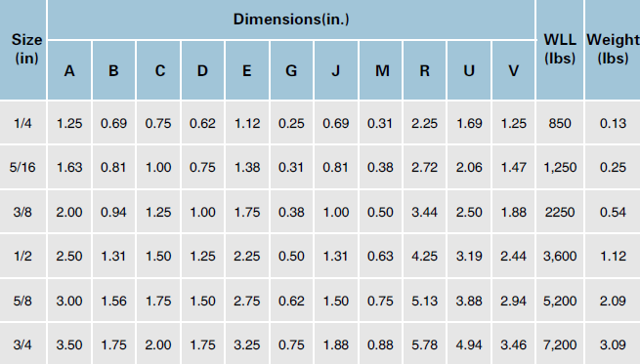Select column header A
Screen dimensions: 640x364
point(69,70)
